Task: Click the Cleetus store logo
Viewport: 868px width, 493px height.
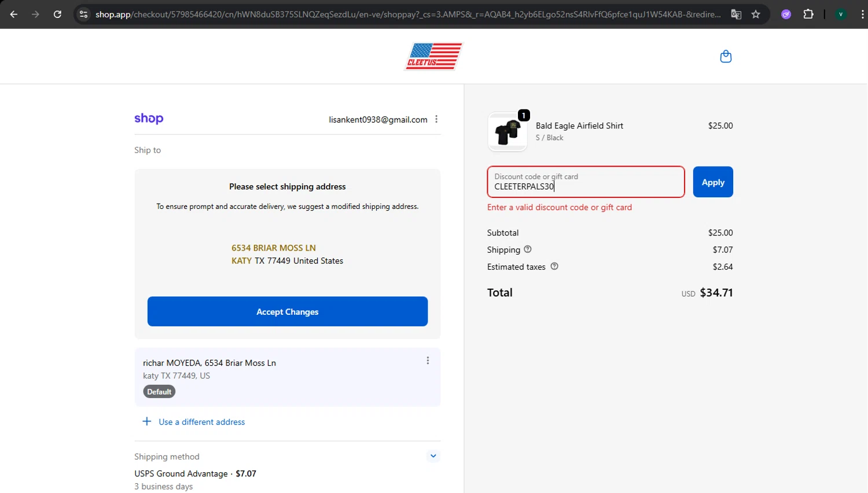Action: (x=433, y=56)
